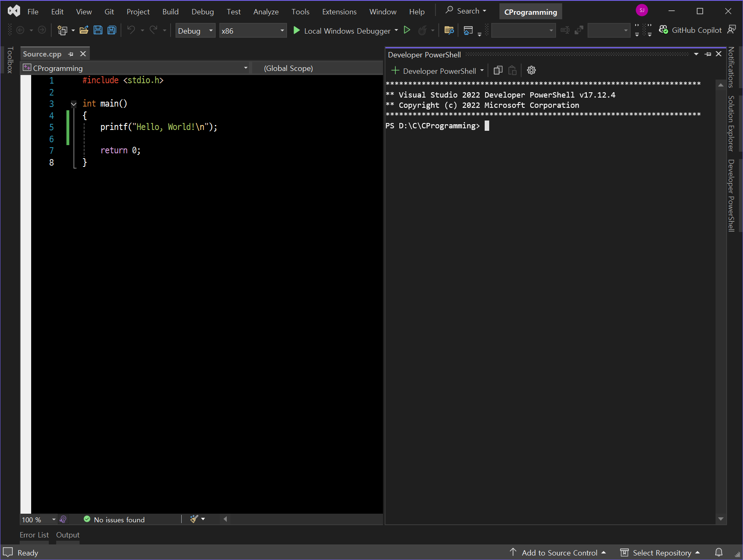
Task: Click the GitHub Copilot label button
Action: coord(696,30)
